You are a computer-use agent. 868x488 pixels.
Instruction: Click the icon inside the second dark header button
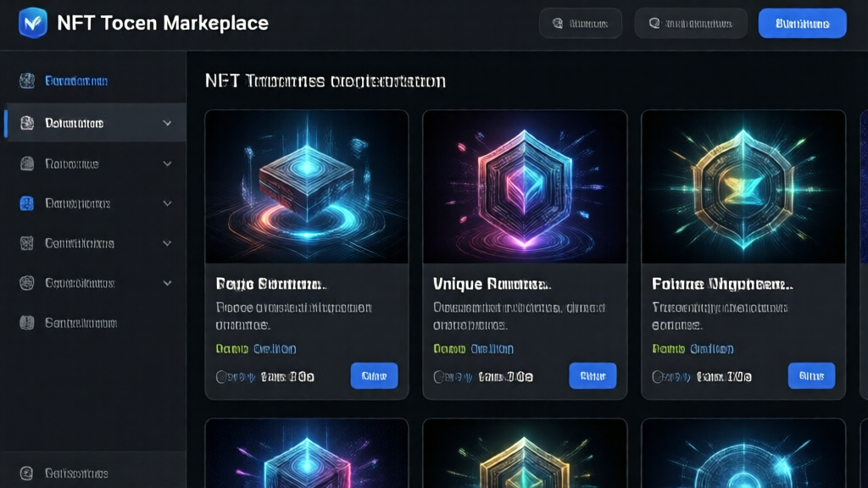(x=654, y=24)
